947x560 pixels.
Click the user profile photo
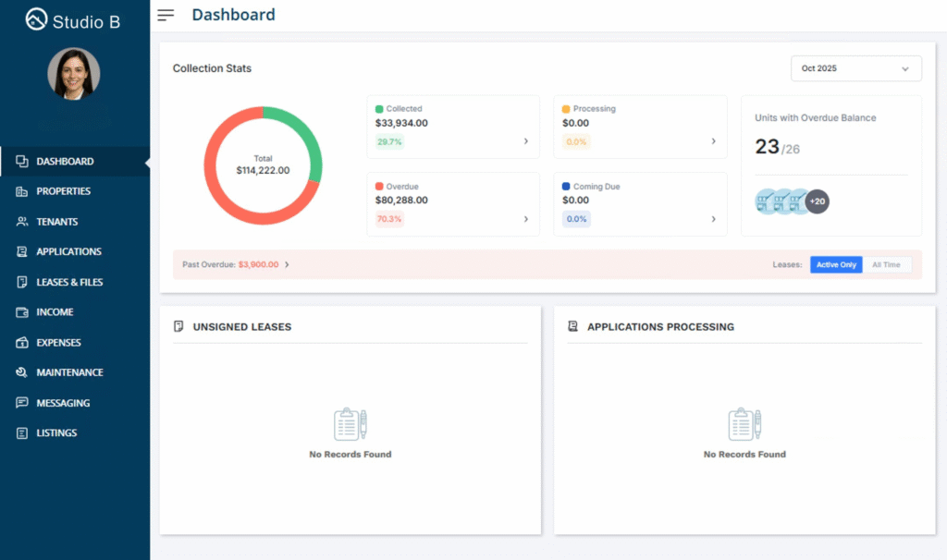click(x=74, y=74)
